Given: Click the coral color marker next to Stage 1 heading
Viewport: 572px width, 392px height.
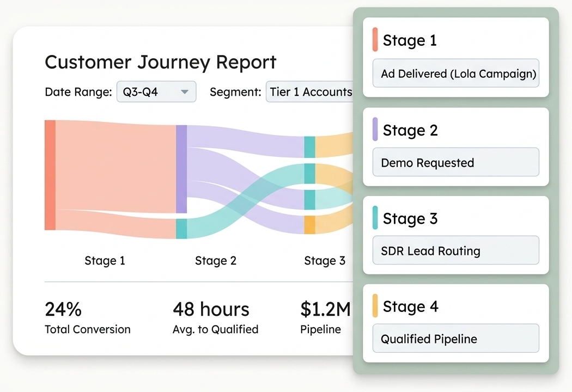Looking at the screenshot, I should (375, 39).
